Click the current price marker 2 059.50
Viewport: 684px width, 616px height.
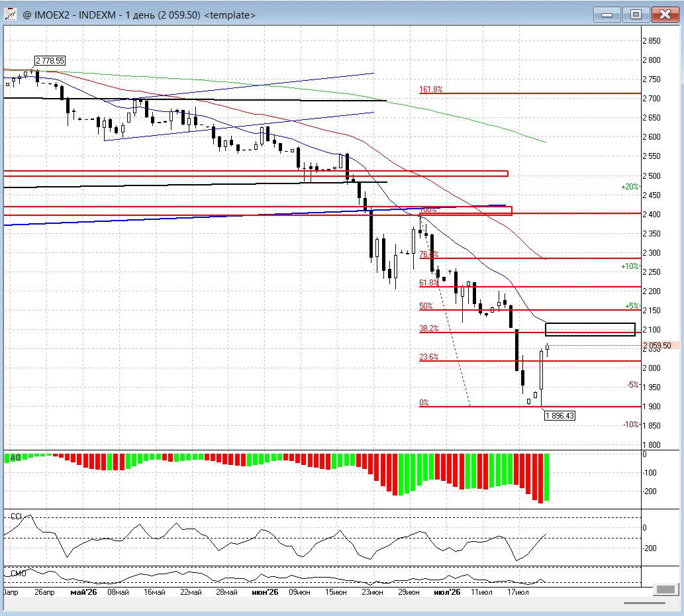pos(659,346)
